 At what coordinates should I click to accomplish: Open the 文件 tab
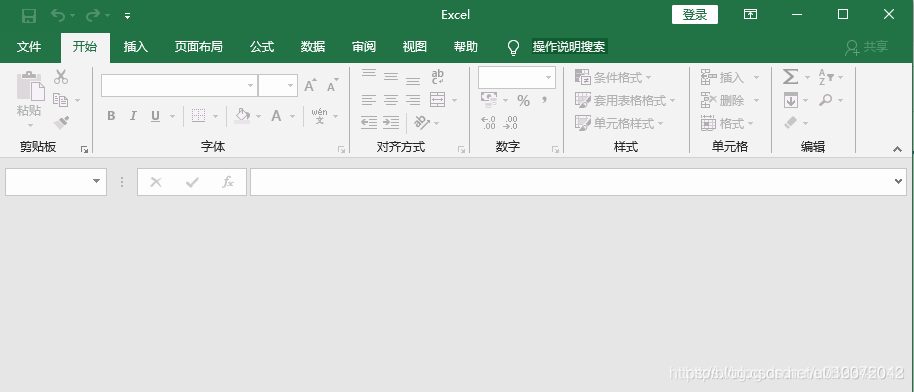(29, 47)
